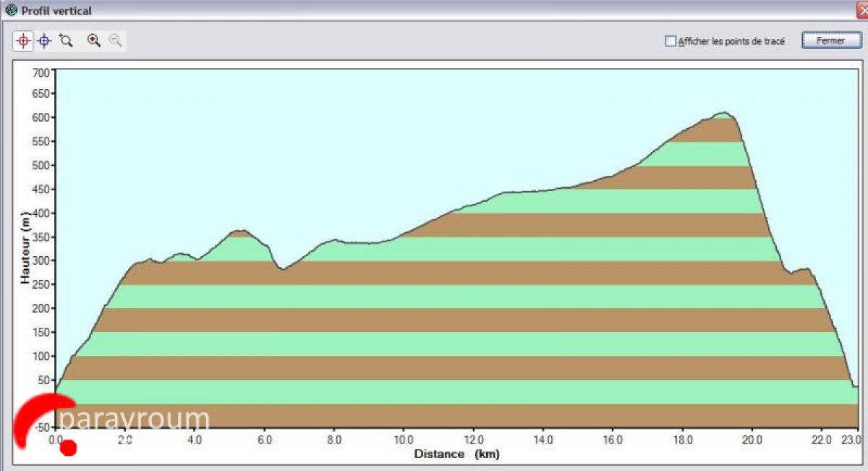Activate the zoom-to-selection magnifier tool
Viewport: 868px width, 471px height.
pos(67,41)
